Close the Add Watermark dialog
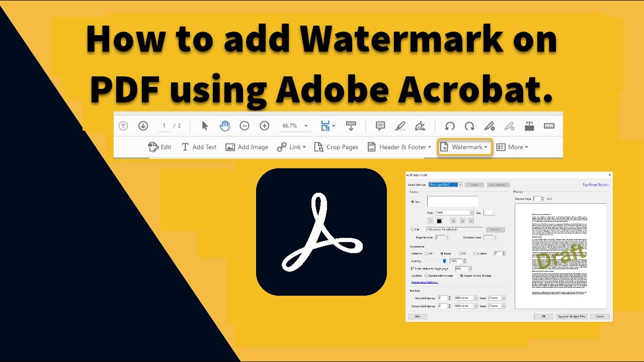 [x=609, y=175]
